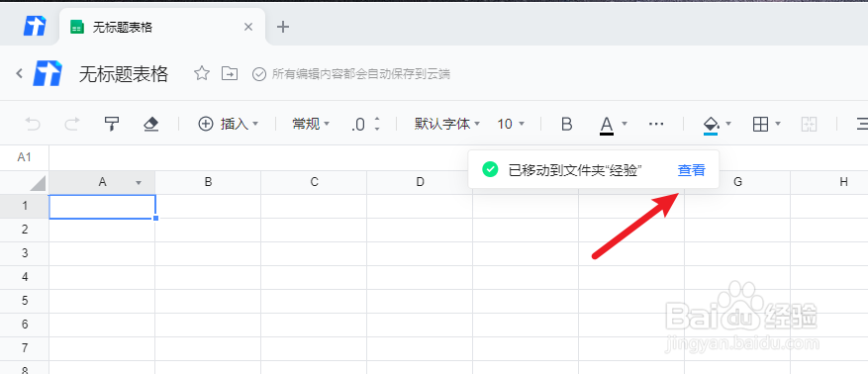The height and width of the screenshot is (374, 868).
Task: Star the document as favorite
Action: point(202,73)
